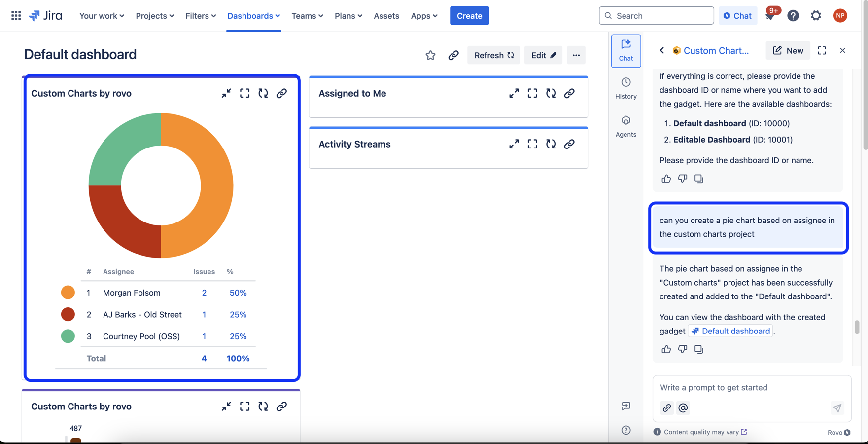The width and height of the screenshot is (868, 444).
Task: Open the dashboard more actions menu
Action: coord(576,55)
